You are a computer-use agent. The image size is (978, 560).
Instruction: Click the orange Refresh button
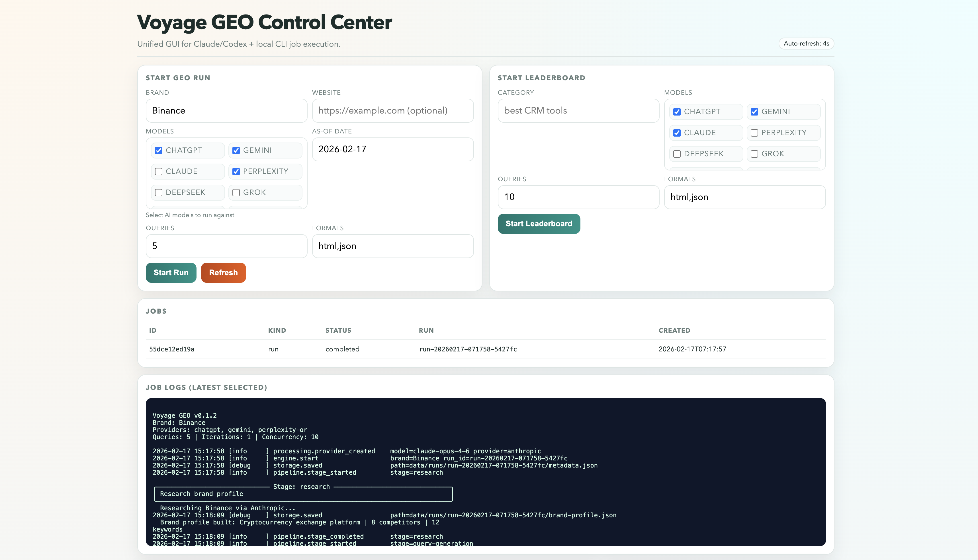223,272
